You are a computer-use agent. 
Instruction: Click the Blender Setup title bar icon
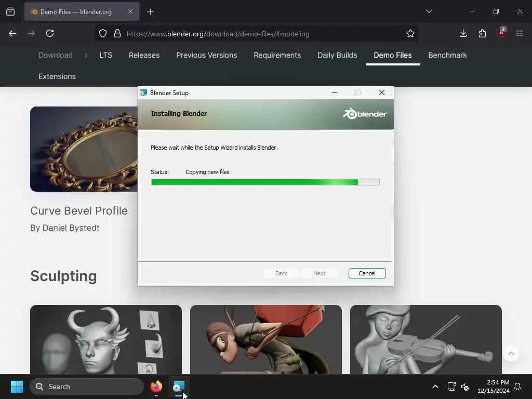click(x=143, y=92)
